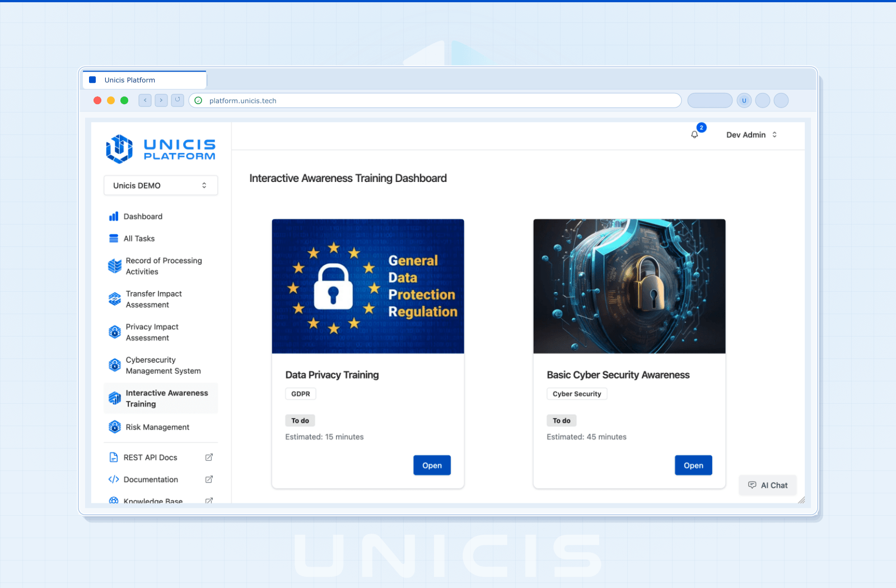Image resolution: width=896 pixels, height=588 pixels.
Task: Open Risk Management from sidebar
Action: coord(161,427)
